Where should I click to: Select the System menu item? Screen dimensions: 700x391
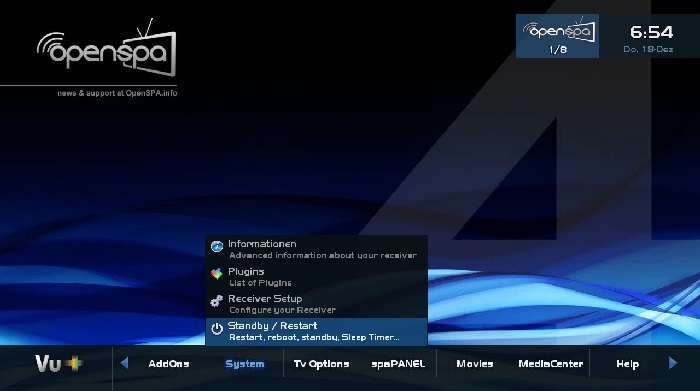(x=245, y=364)
